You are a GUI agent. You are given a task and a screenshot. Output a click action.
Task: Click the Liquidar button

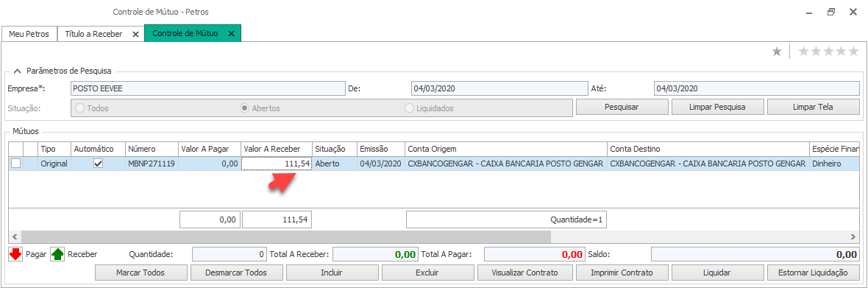coord(717,273)
